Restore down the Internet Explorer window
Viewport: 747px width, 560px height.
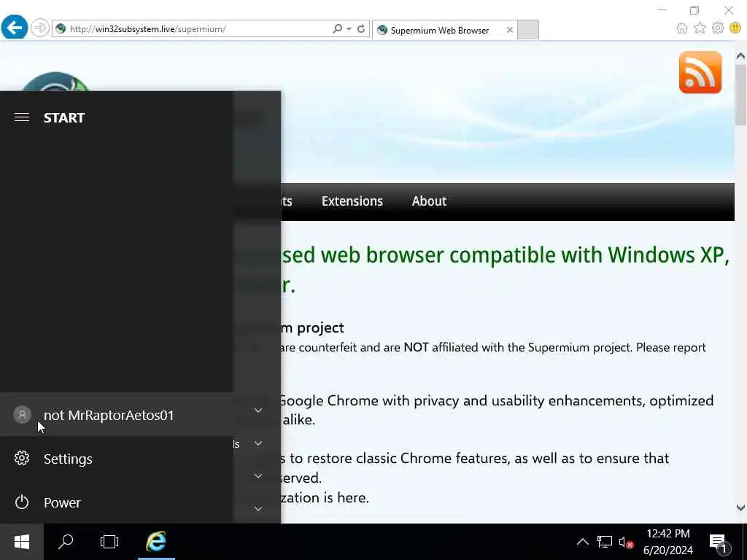(x=694, y=10)
